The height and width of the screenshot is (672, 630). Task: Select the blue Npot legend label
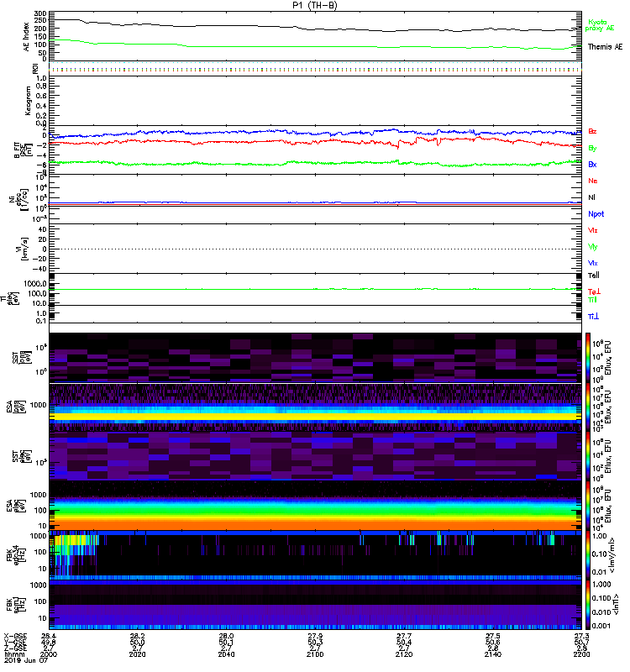point(596,214)
